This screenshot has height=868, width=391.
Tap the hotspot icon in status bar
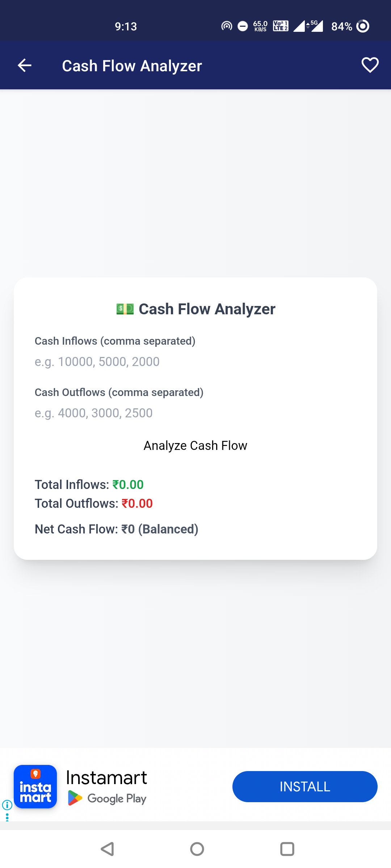coord(227,26)
